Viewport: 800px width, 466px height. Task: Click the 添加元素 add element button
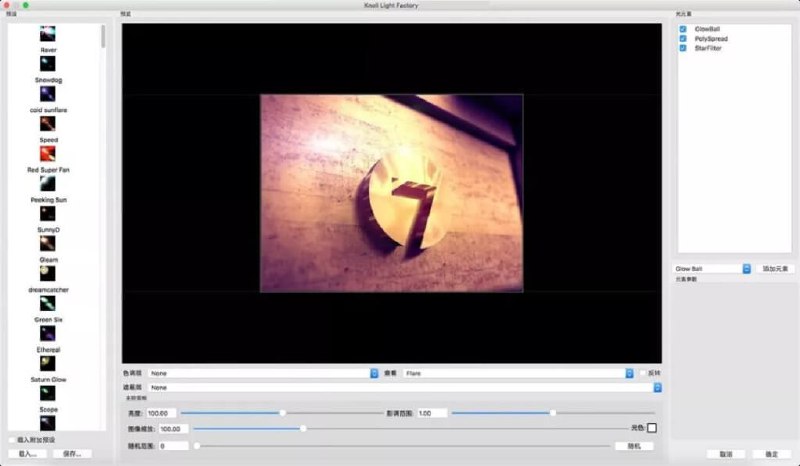pos(776,269)
